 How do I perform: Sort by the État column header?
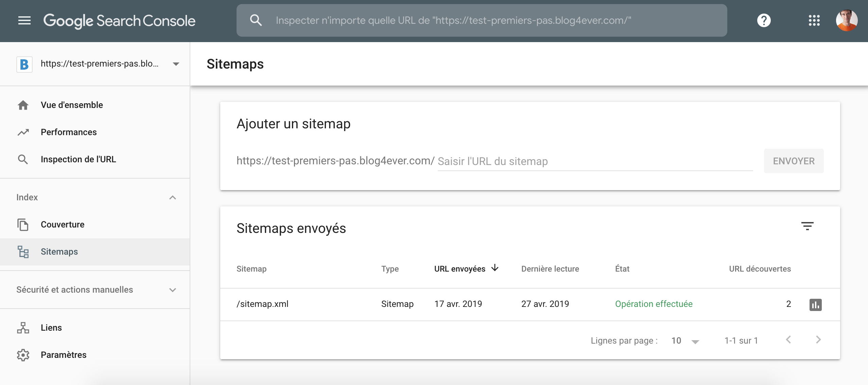[x=622, y=269]
